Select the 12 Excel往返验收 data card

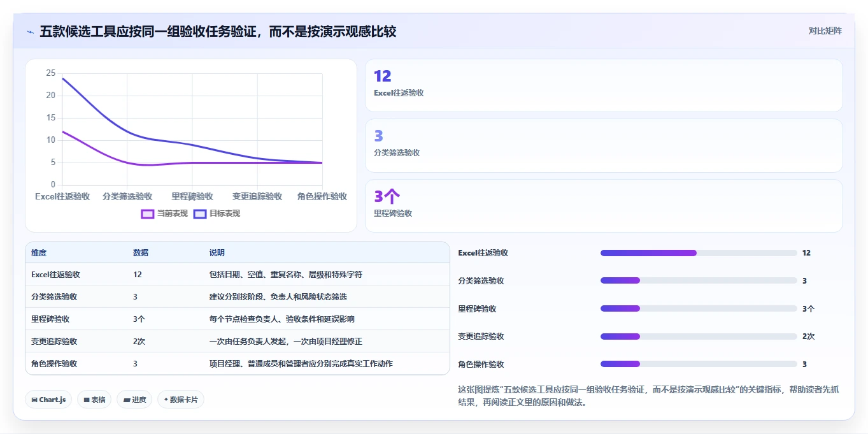[x=604, y=85]
